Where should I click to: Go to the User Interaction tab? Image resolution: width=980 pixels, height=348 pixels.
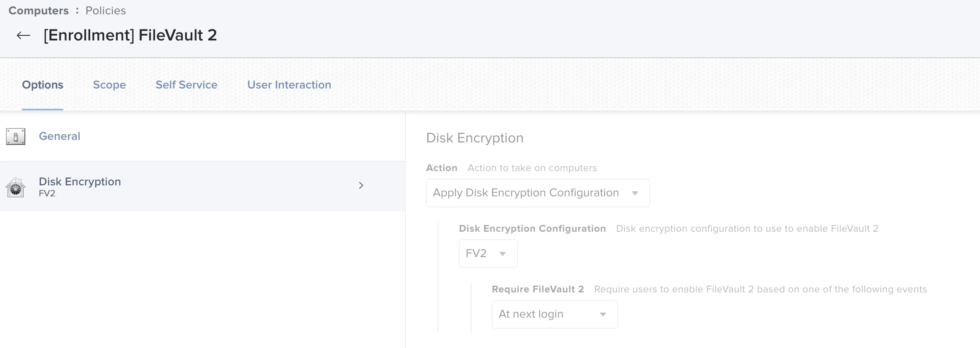289,85
